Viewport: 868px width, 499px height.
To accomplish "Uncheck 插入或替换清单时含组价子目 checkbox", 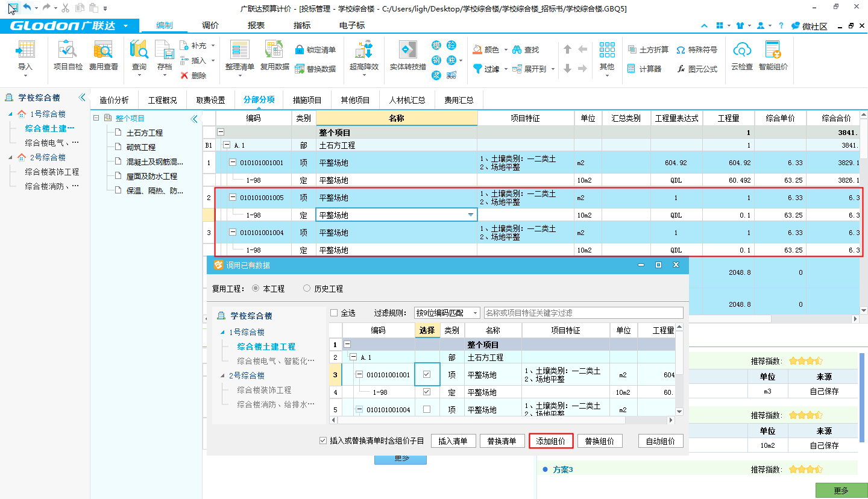I will [324, 441].
